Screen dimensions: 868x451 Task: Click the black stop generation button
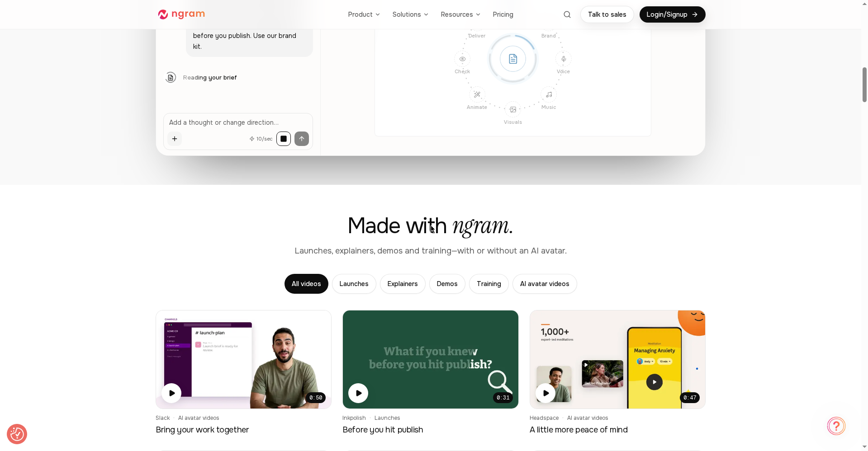point(284,139)
